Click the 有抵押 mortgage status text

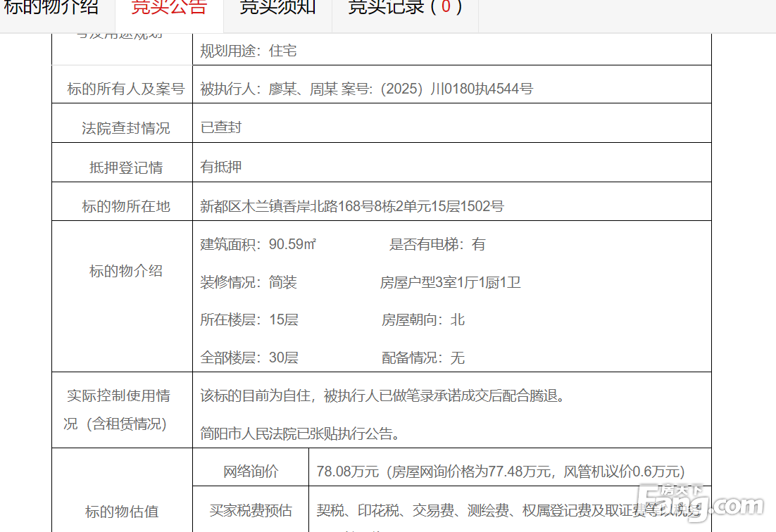(221, 166)
